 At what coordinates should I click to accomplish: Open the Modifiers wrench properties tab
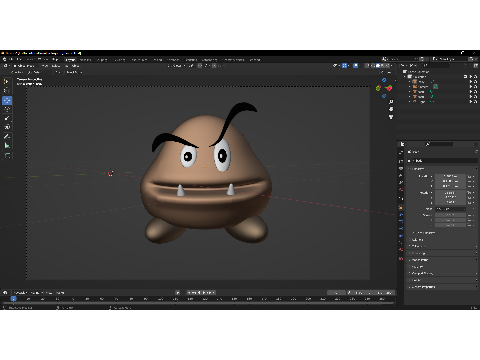(x=401, y=215)
